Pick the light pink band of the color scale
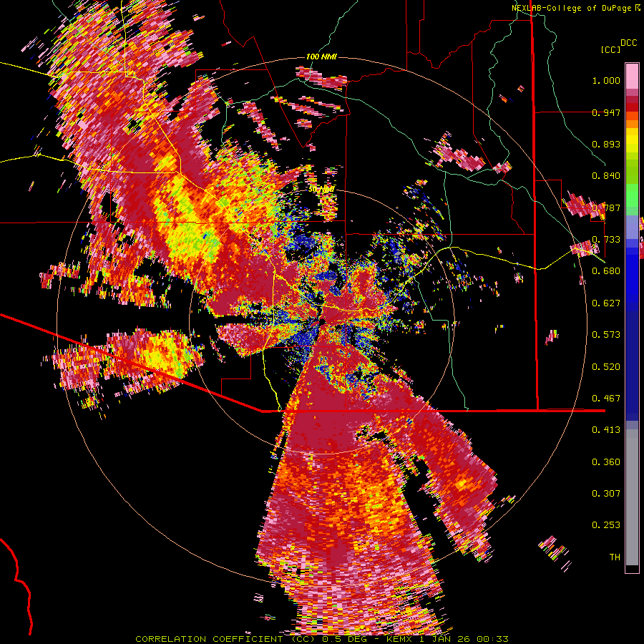Screen dimensions: 644x644 632,76
